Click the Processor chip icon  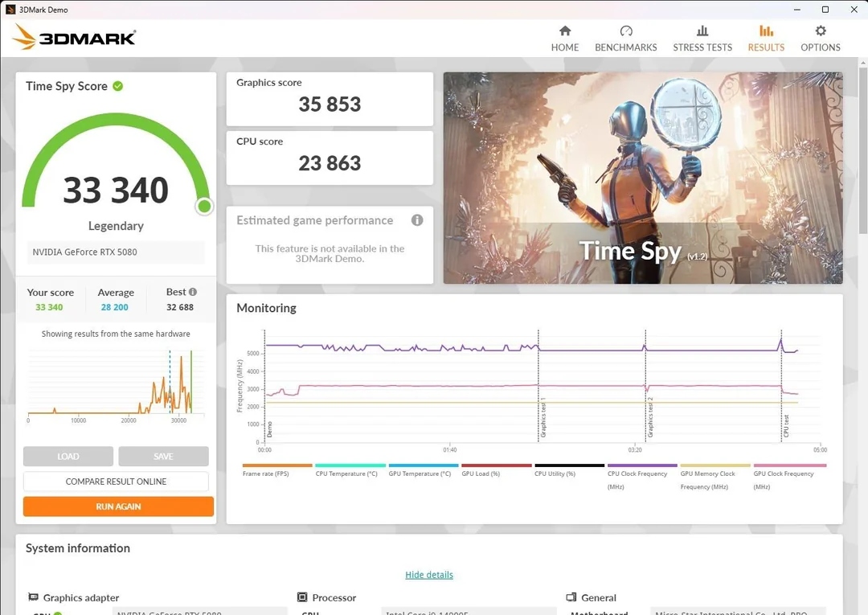pyautogui.click(x=303, y=597)
